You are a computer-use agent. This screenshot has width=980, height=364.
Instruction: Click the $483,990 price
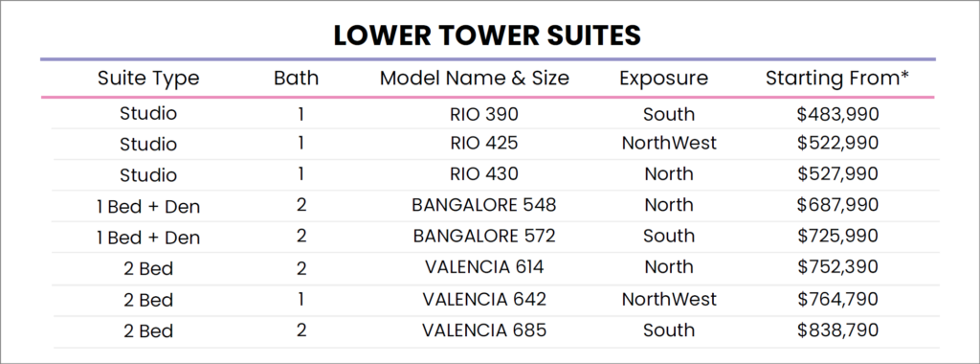tap(838, 114)
